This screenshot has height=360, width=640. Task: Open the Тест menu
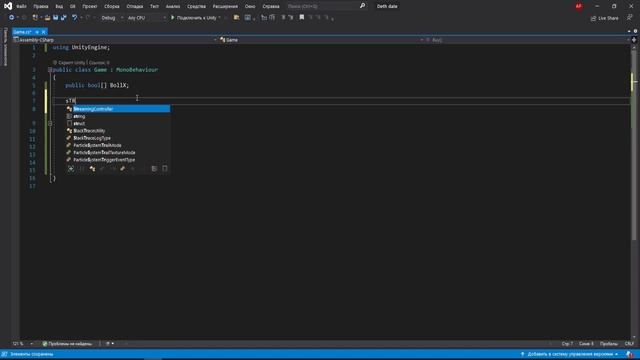[154, 7]
